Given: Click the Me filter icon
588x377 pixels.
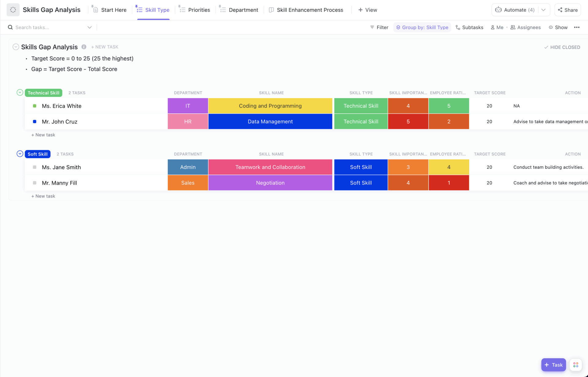Looking at the screenshot, I should point(493,27).
